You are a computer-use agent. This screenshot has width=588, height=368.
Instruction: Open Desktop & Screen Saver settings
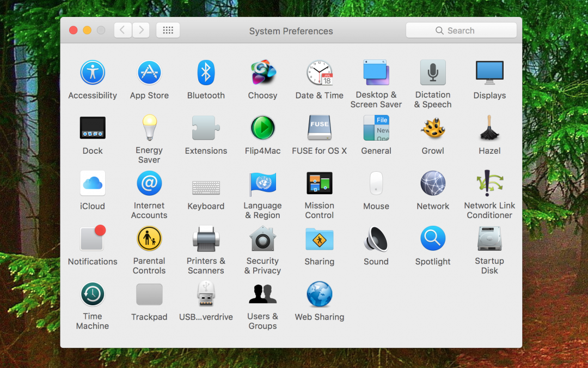click(376, 73)
